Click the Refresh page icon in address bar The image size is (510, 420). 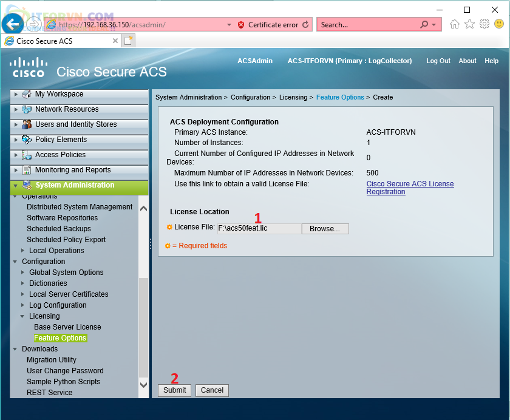click(305, 25)
